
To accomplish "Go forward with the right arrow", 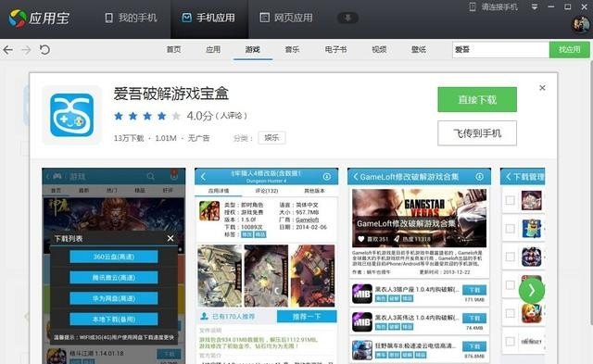I will (x=26, y=49).
